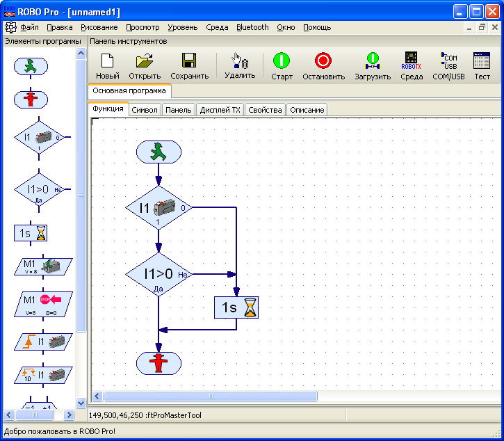Open the COM/USB interface settings
Image resolution: width=504 pixels, height=441 pixels.
pyautogui.click(x=448, y=66)
